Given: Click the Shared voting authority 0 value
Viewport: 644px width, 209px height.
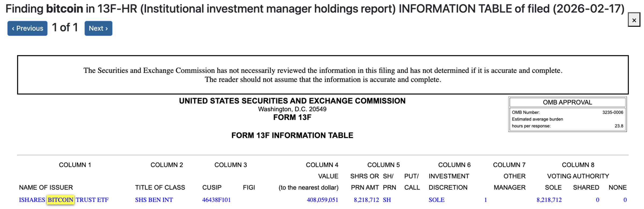Looking at the screenshot, I should point(597,200).
